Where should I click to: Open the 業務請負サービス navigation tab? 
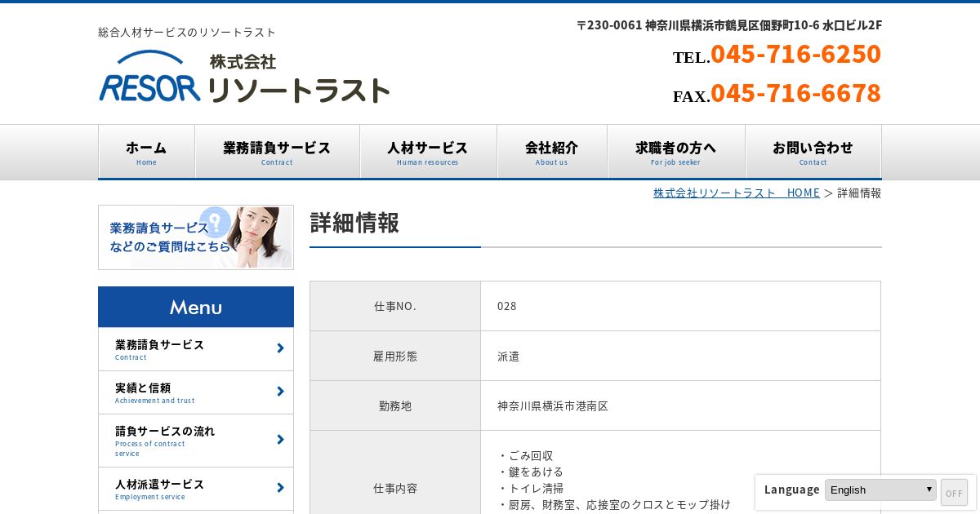tap(277, 152)
